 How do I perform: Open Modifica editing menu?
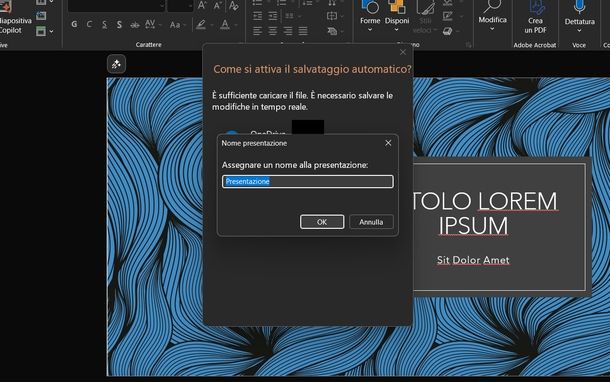[x=493, y=16]
